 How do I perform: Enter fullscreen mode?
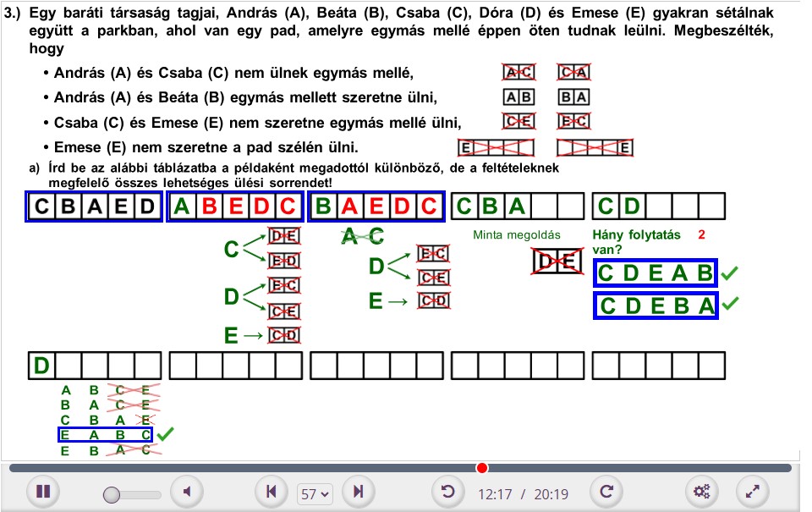(x=753, y=491)
